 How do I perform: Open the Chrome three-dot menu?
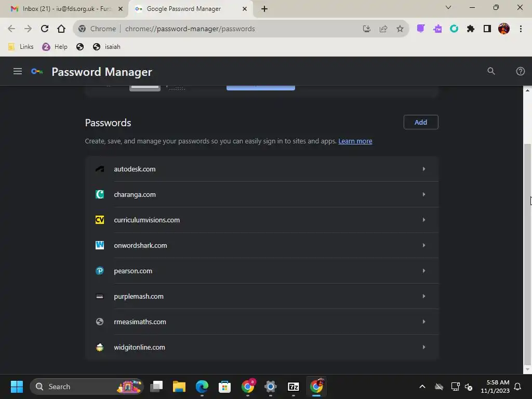pyautogui.click(x=521, y=29)
